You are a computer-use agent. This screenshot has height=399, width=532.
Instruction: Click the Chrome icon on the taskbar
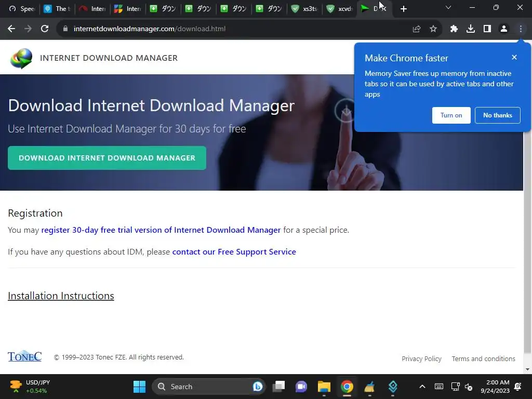pos(347,387)
